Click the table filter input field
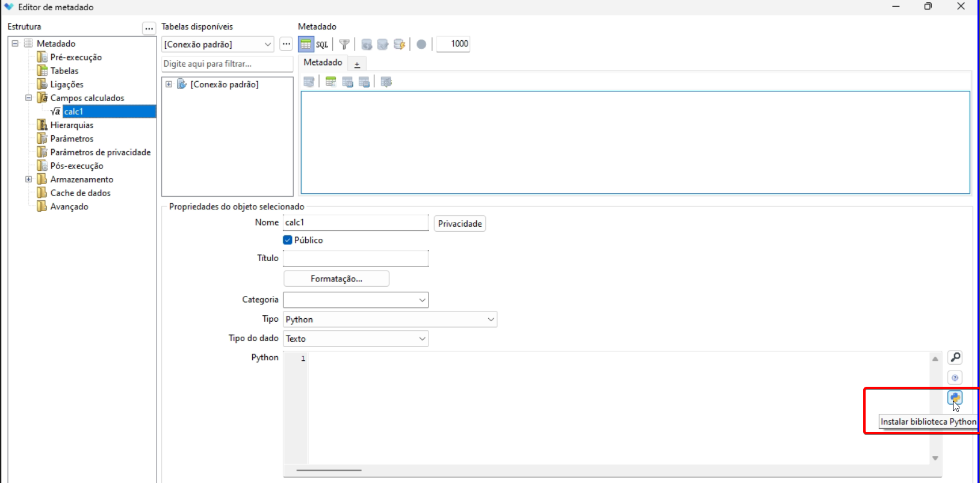 (x=227, y=64)
